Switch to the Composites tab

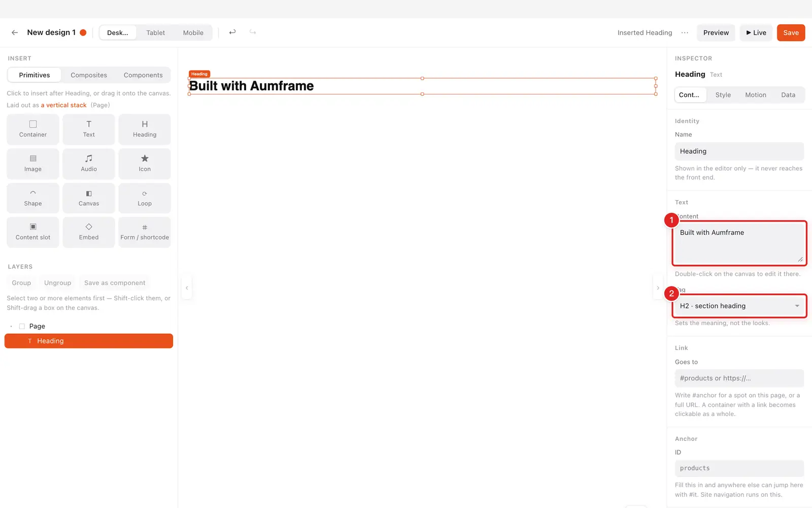89,75
